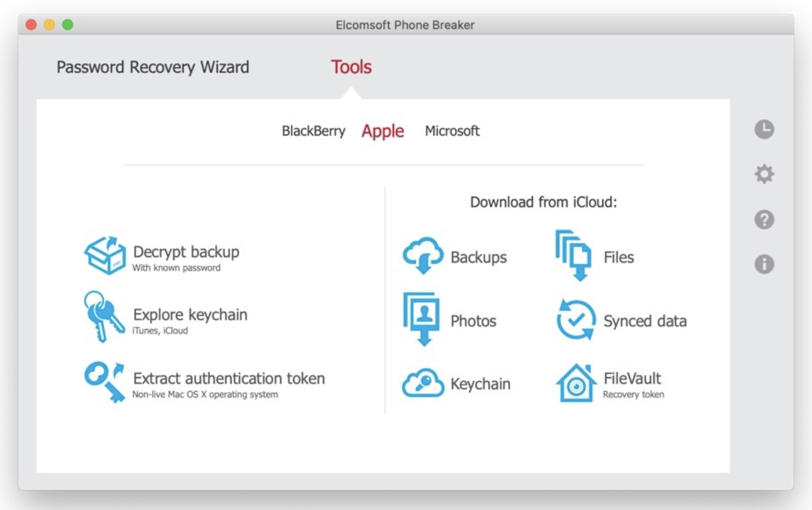Switch to the BlackBerry tools section
The height and width of the screenshot is (510, 812).
click(x=313, y=131)
